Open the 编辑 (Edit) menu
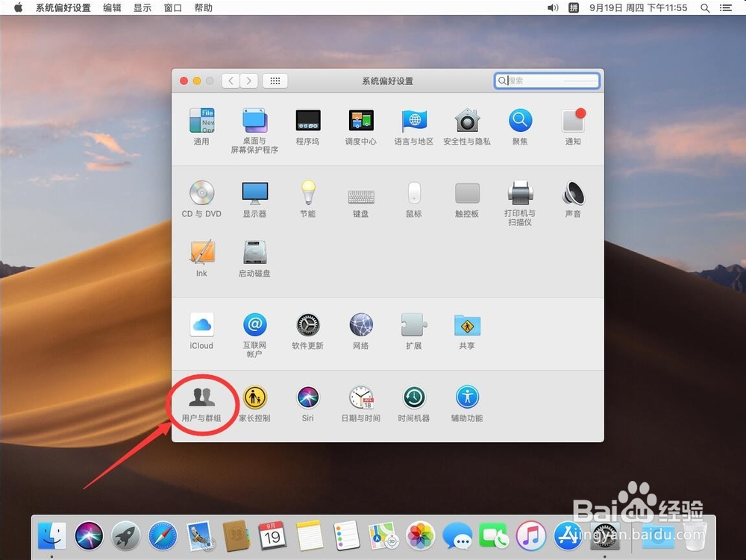Screen dimensions: 746x560 (x=113, y=7)
